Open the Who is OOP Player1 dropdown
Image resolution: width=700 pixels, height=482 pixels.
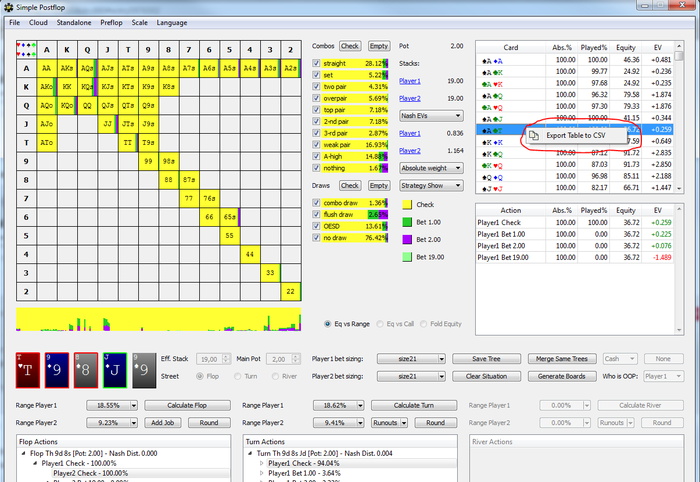(x=663, y=376)
